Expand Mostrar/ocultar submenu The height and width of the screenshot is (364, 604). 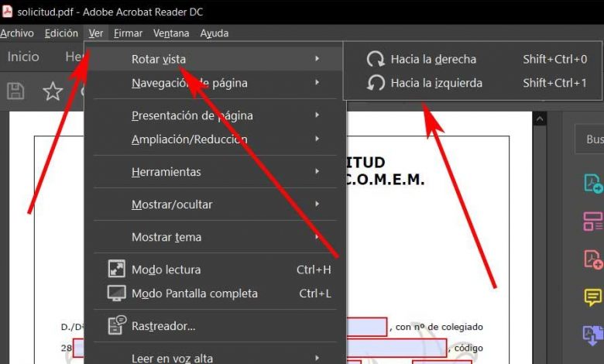pos(215,204)
